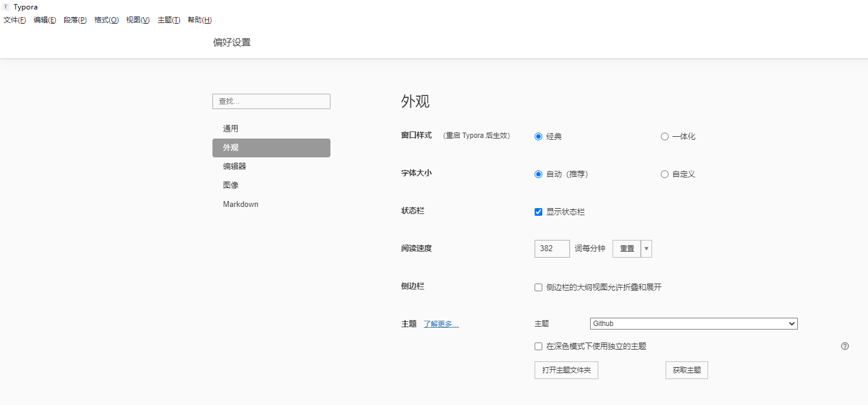Click the 侧边栏 setting label
Screen dimensions: 868x405
click(412, 286)
